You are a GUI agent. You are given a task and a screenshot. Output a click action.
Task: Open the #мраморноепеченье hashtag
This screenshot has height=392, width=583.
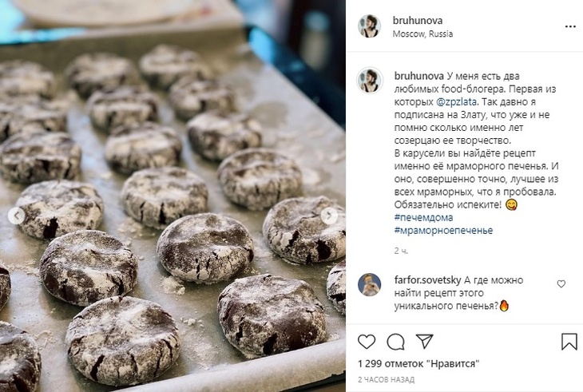coord(443,231)
